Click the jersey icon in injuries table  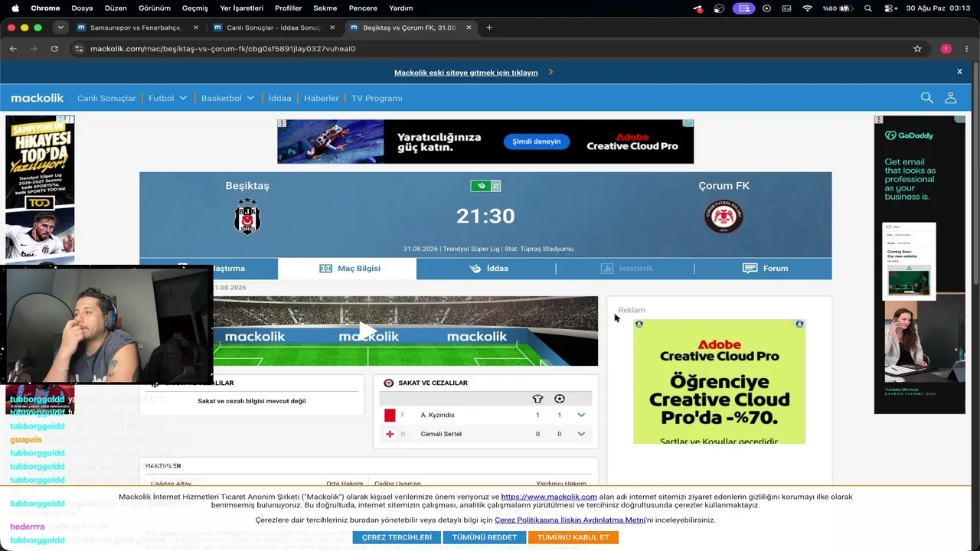pos(537,399)
